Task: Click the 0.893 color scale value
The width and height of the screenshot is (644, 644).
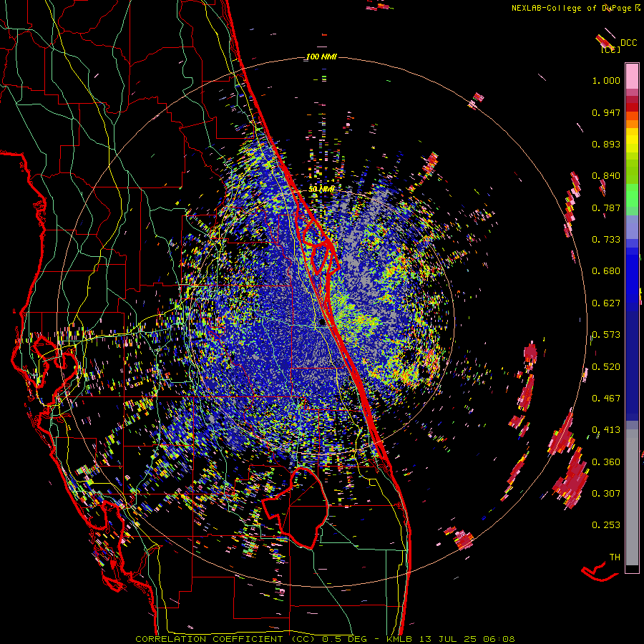Action: click(606, 144)
